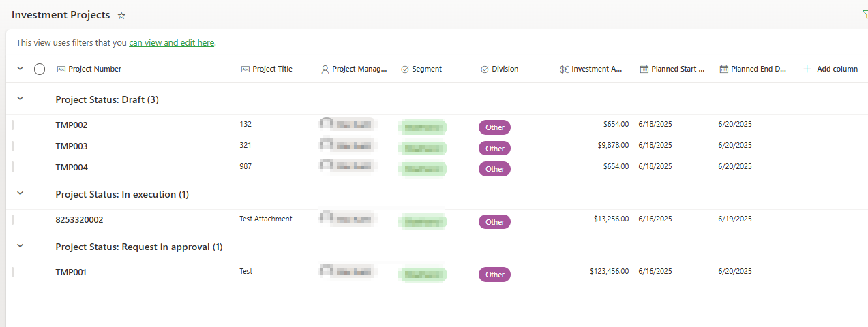Click the favorite star next to Investment Projects

point(121,16)
